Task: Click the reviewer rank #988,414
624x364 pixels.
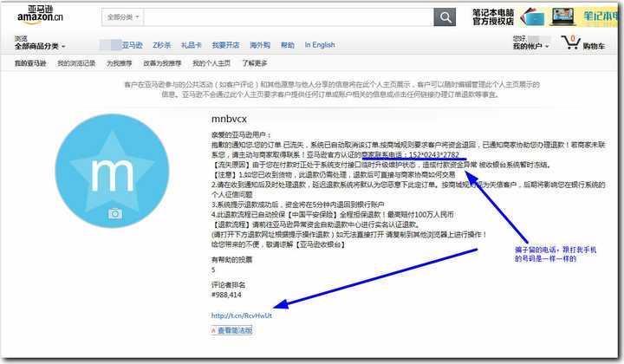Action: pos(226,295)
